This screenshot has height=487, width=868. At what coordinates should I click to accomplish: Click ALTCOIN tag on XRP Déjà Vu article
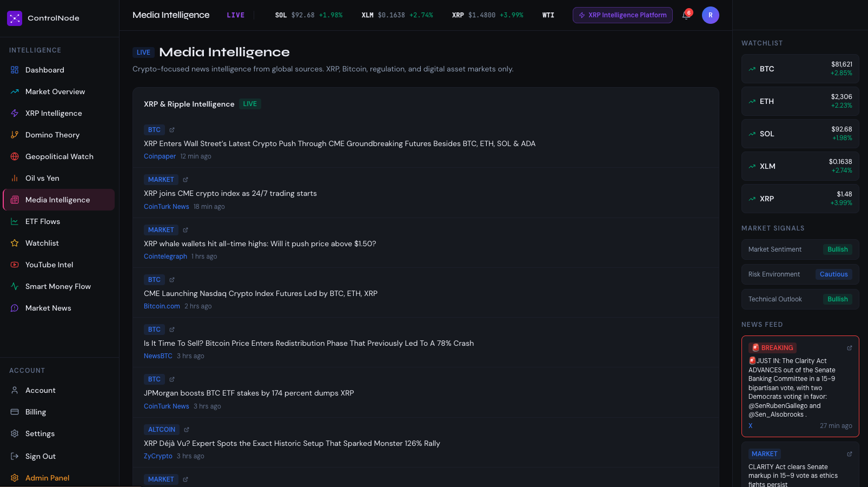[x=162, y=430]
